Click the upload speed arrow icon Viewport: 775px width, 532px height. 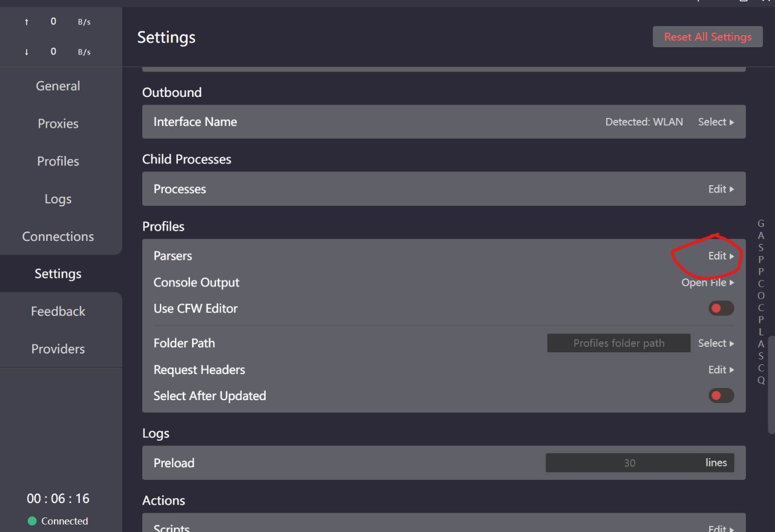[x=27, y=22]
